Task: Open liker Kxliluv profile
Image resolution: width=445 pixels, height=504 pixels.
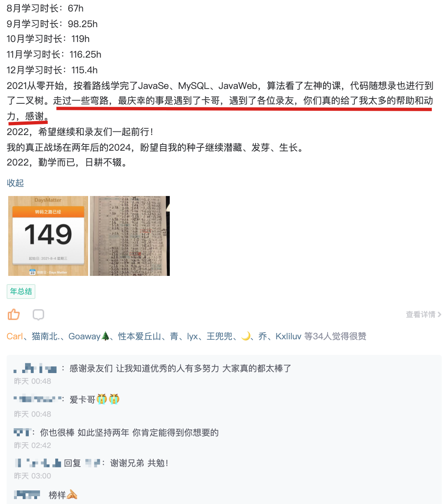Action: point(288,336)
